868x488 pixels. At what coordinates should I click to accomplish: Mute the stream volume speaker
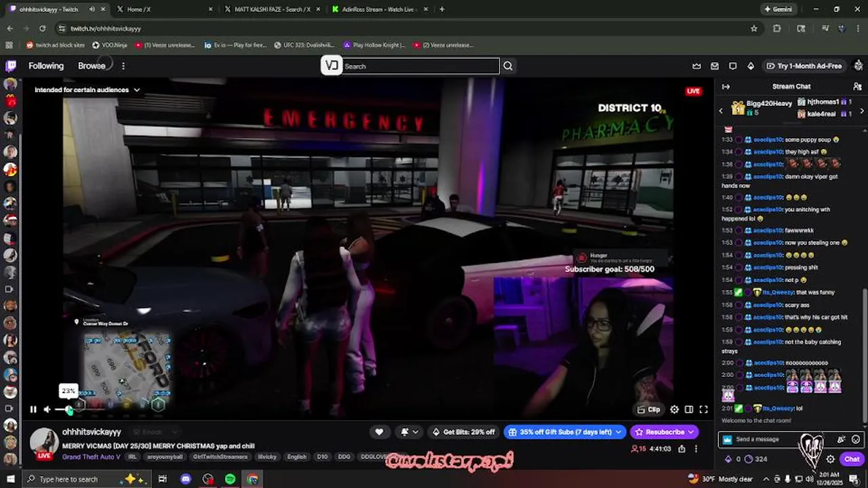coord(47,409)
